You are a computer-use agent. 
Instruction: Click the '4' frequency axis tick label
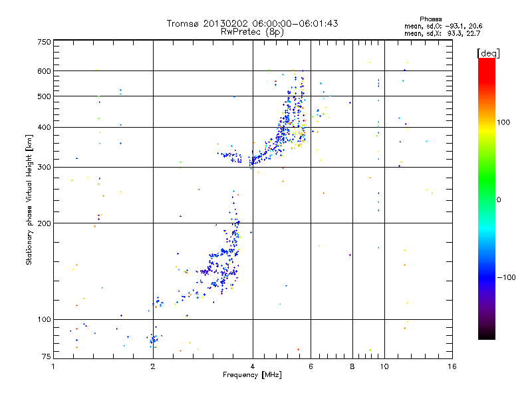pos(253,366)
